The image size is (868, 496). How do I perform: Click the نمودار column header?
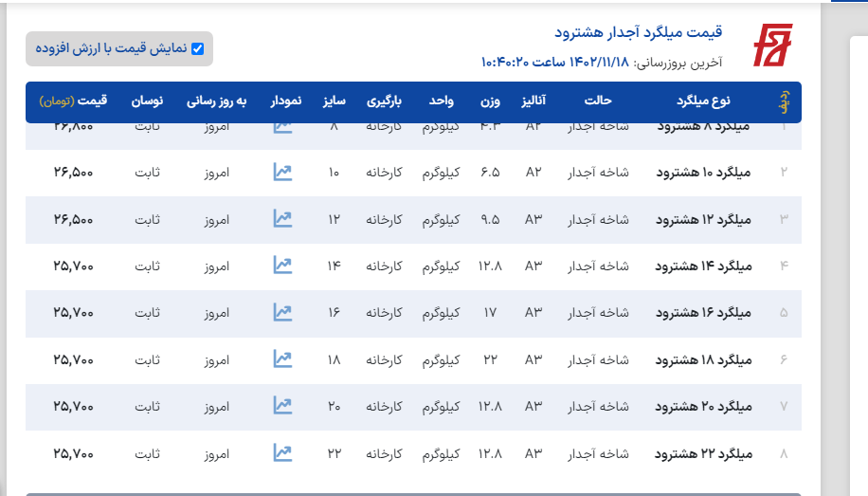point(285,101)
